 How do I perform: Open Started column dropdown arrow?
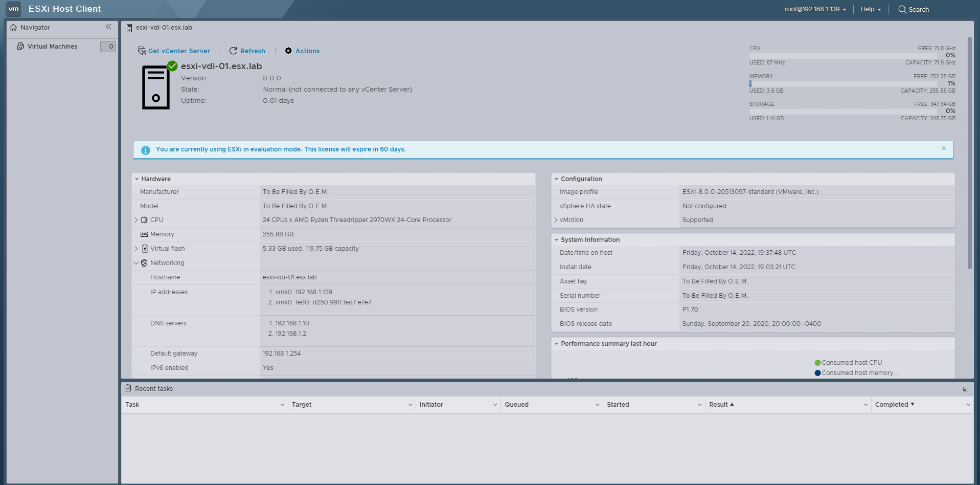(699, 405)
